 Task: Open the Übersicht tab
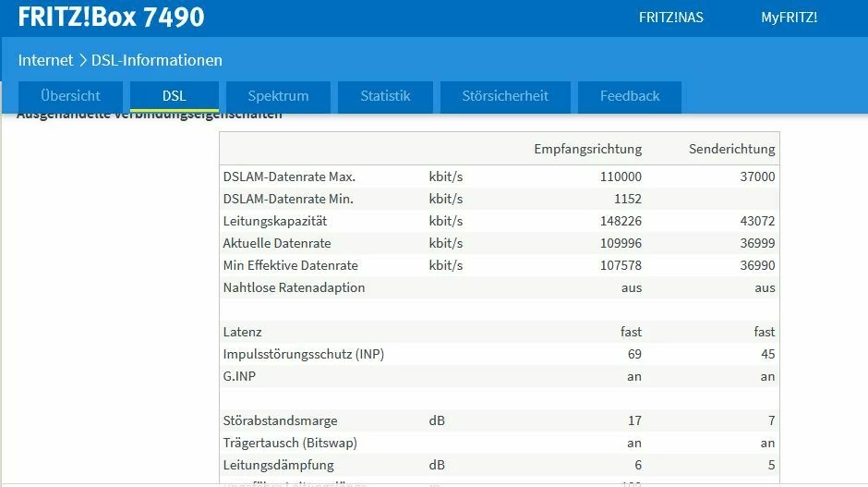pyautogui.click(x=70, y=96)
